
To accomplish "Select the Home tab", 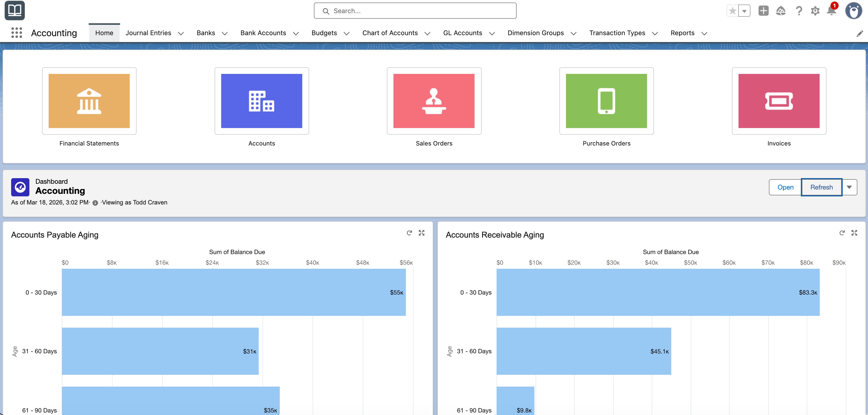I will (x=104, y=33).
